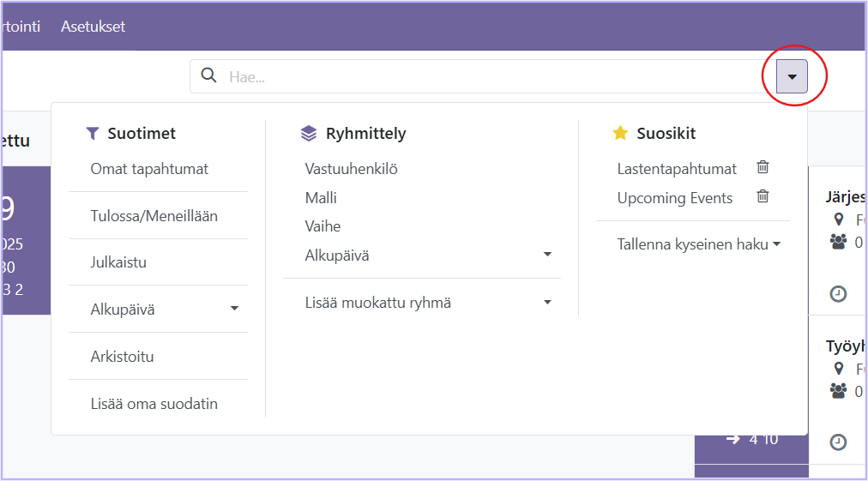Screen dimensions: 868x481
Task: Open the Asetukset menu
Action: tap(93, 27)
